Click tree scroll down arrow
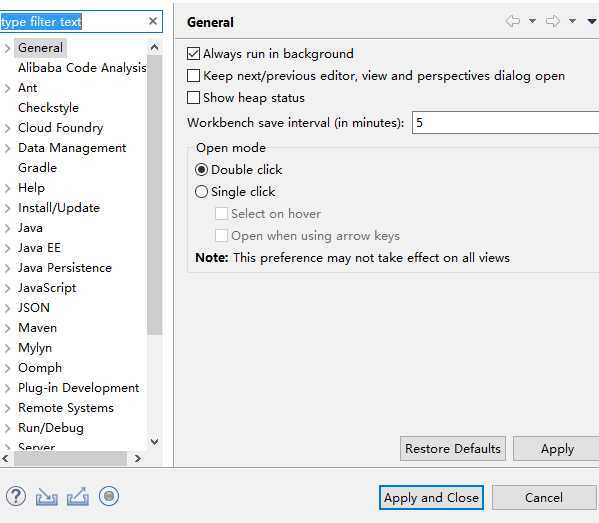 click(x=154, y=442)
